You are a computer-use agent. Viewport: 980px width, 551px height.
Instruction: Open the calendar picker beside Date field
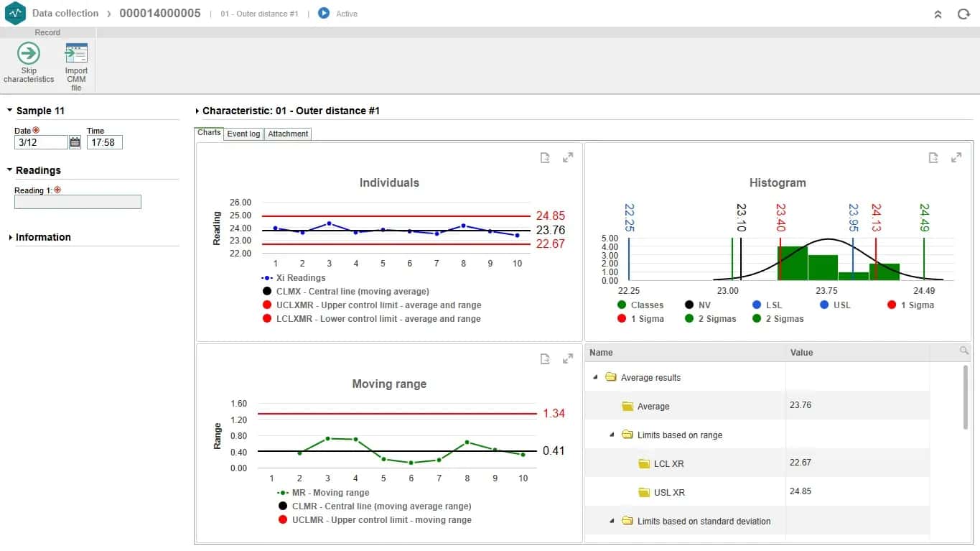[x=75, y=142]
